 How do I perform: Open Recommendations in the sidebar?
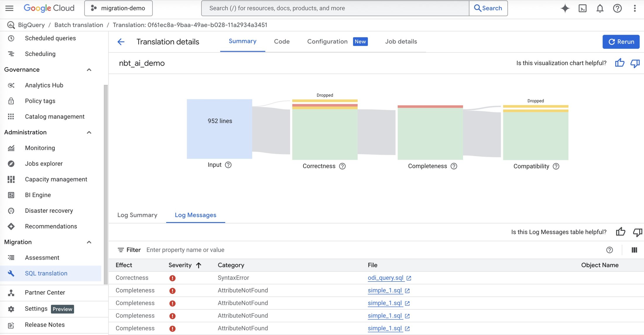click(50, 226)
